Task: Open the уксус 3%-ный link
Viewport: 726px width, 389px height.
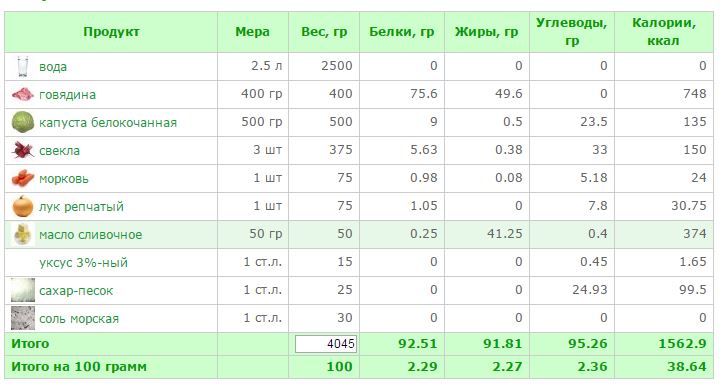Action: click(83, 263)
